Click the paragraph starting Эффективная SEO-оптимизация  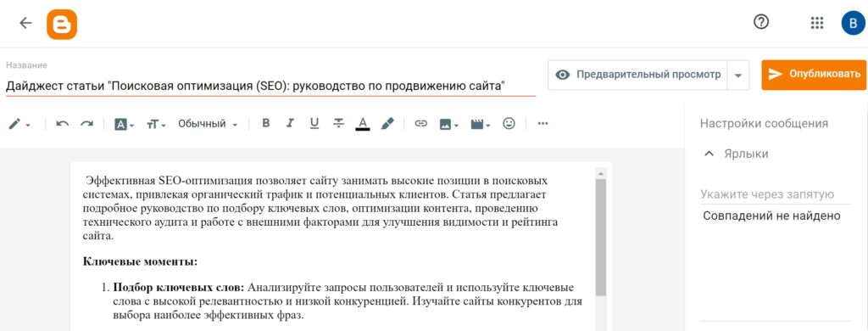(321, 209)
